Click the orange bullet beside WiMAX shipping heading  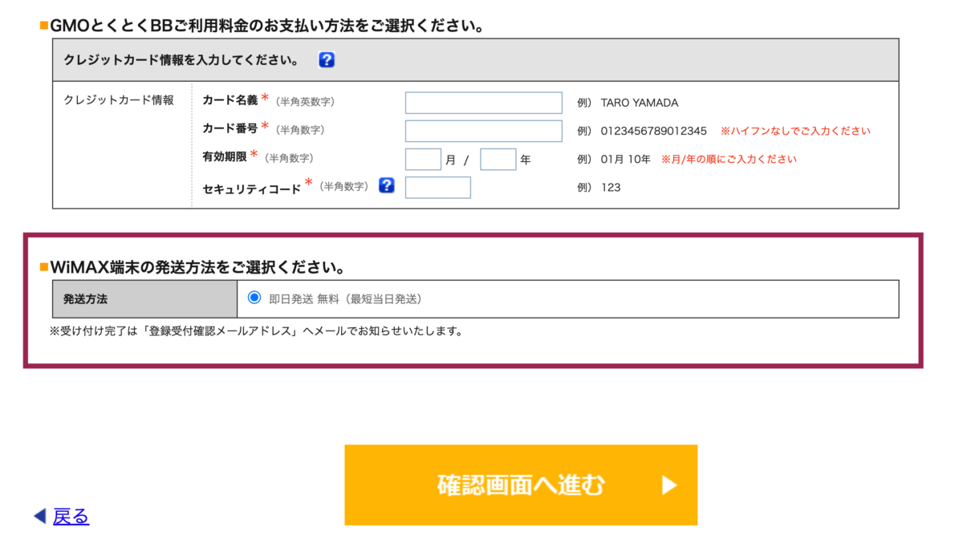[x=43, y=266]
